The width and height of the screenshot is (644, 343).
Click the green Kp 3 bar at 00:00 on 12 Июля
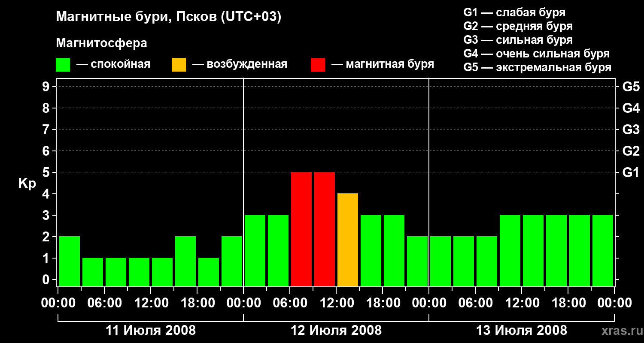click(x=255, y=251)
